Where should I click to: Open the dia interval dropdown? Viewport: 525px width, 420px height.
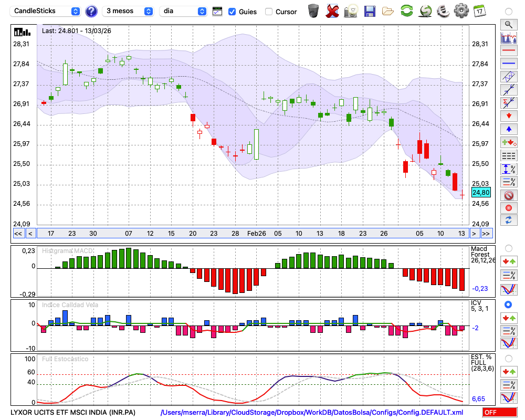[x=183, y=11]
